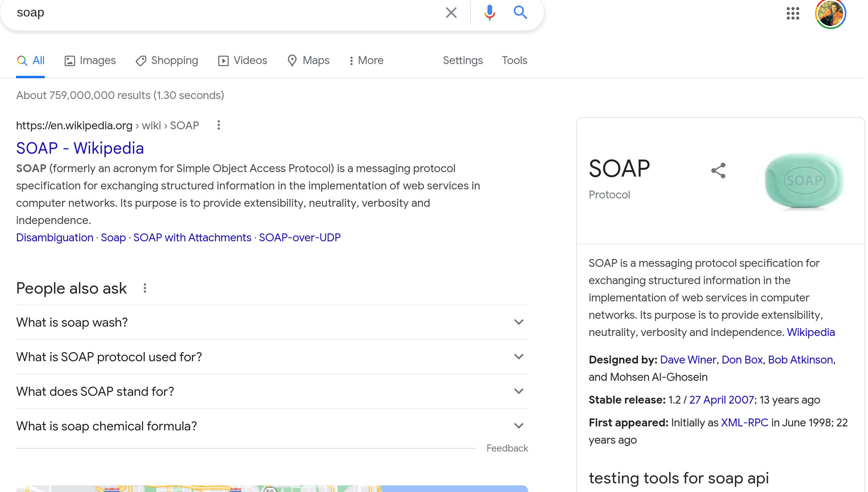Open the SOAP-over-UDP sitelink
Image resolution: width=868 pixels, height=492 pixels.
point(300,238)
